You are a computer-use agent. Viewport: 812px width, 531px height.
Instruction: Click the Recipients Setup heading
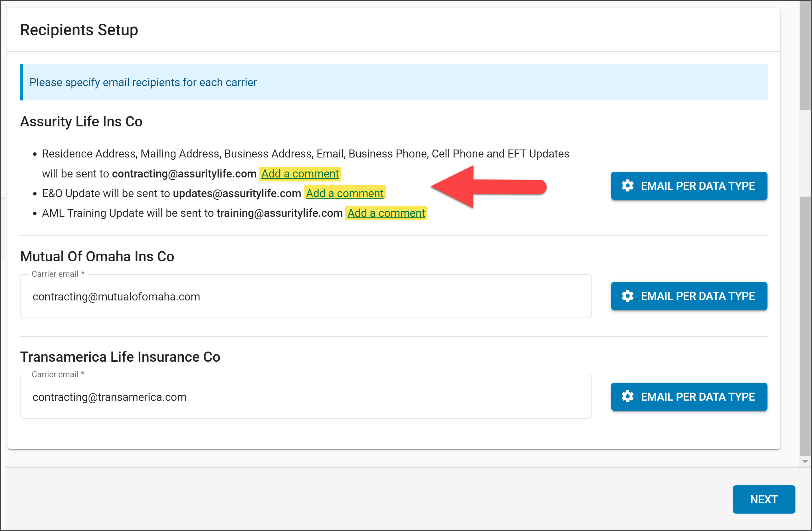tap(79, 30)
